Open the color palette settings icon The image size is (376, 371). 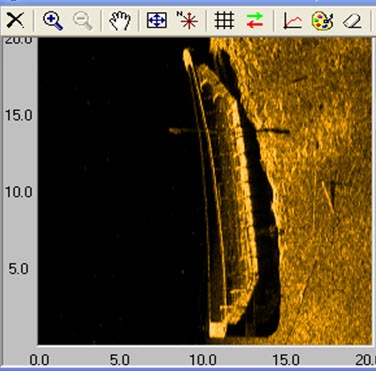pos(323,21)
